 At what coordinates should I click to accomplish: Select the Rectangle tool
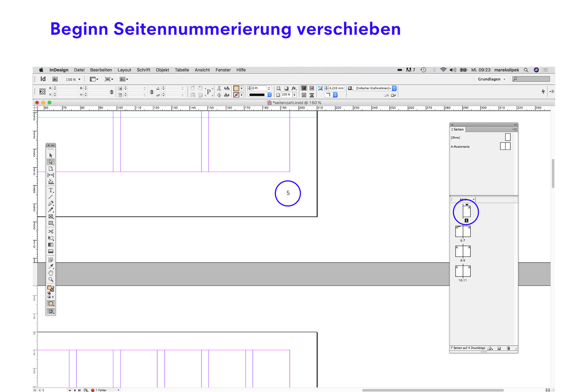[x=51, y=223]
